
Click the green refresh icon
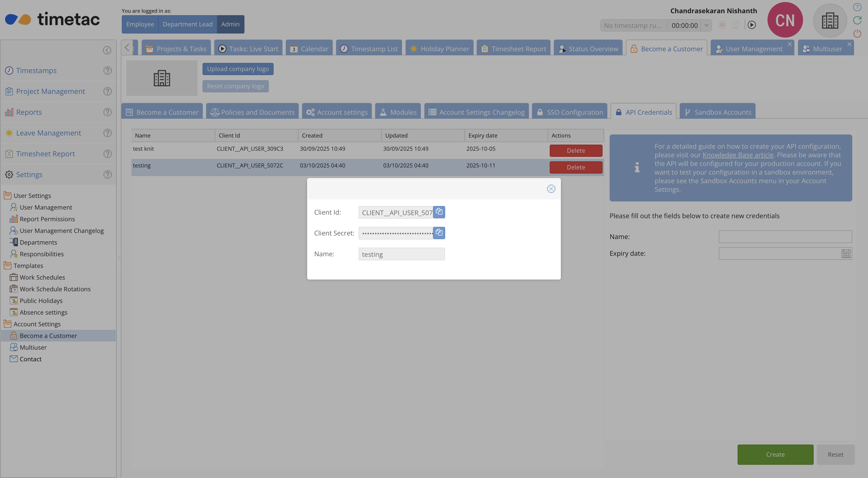click(857, 20)
